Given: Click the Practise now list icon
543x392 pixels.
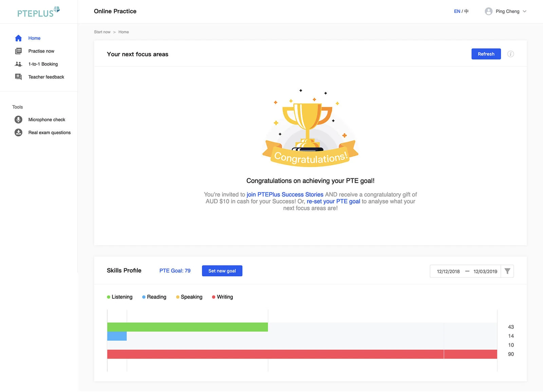Looking at the screenshot, I should [18, 51].
